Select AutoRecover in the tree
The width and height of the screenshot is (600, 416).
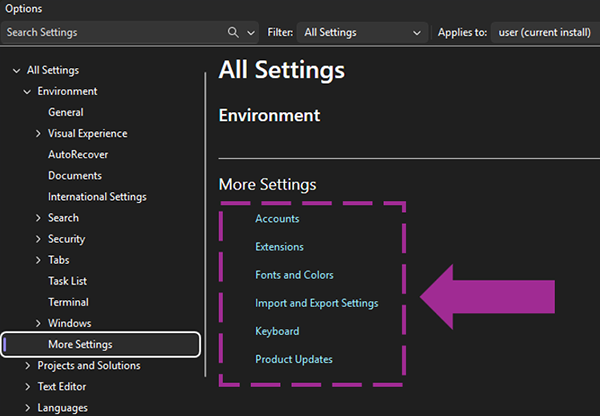77,155
